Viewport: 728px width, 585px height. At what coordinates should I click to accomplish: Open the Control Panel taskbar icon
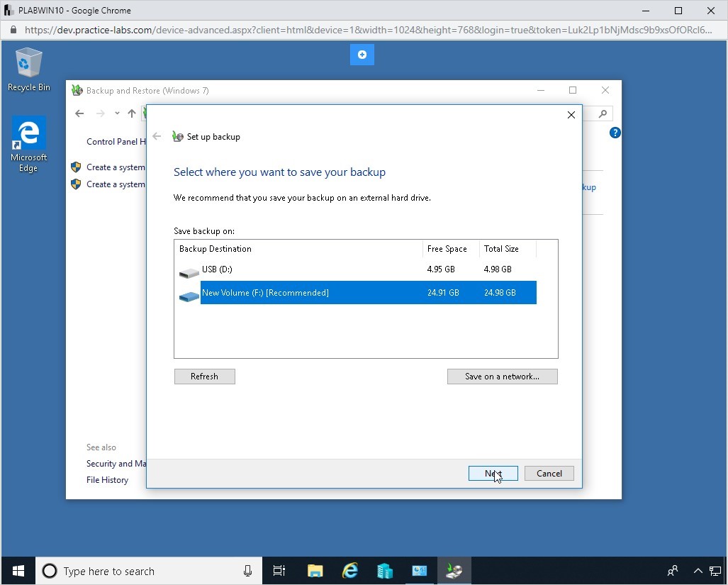tap(419, 571)
